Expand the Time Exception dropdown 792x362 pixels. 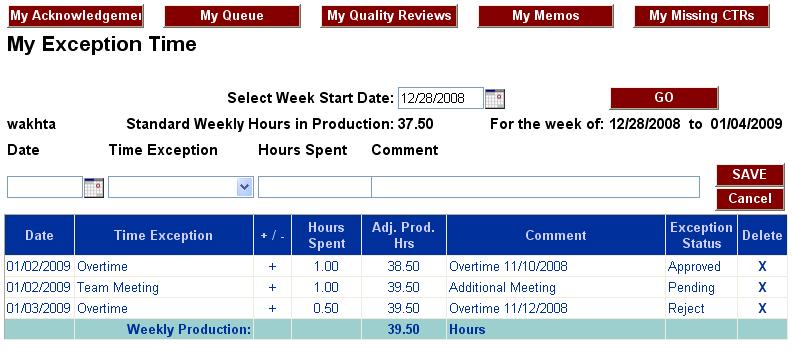pos(244,187)
